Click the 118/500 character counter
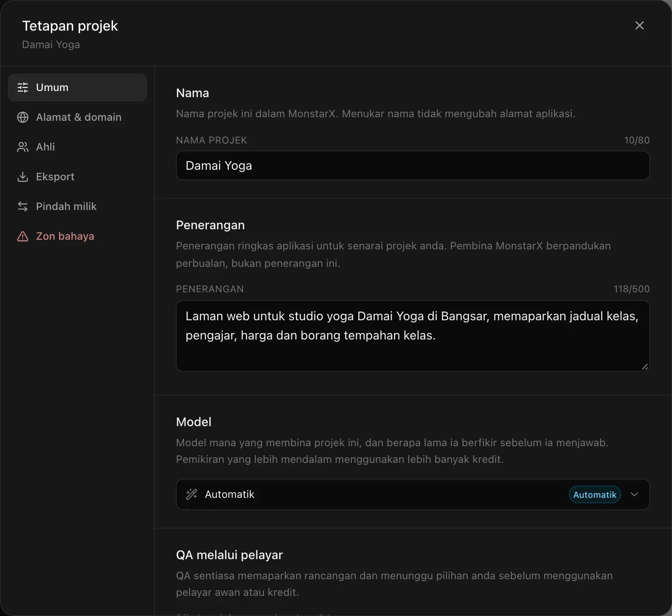The height and width of the screenshot is (616, 672). (x=631, y=289)
